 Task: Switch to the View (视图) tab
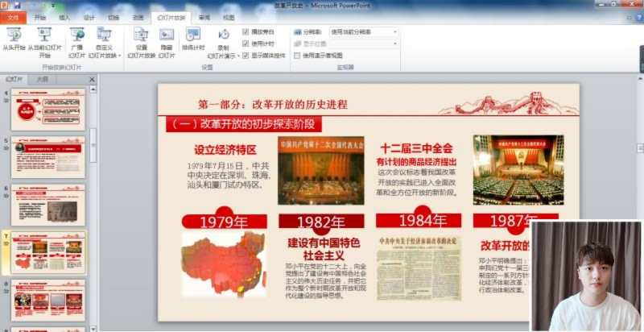[x=229, y=18]
